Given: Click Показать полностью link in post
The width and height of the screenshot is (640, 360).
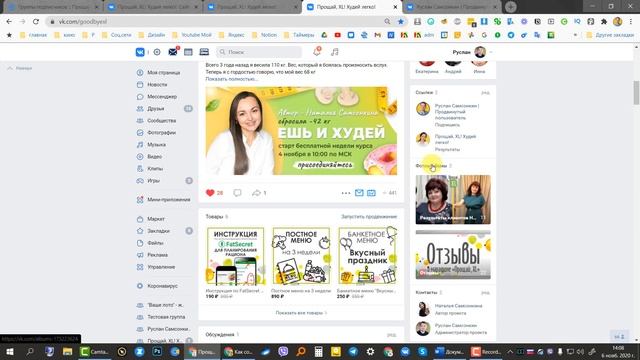Looking at the screenshot, I should (x=231, y=79).
